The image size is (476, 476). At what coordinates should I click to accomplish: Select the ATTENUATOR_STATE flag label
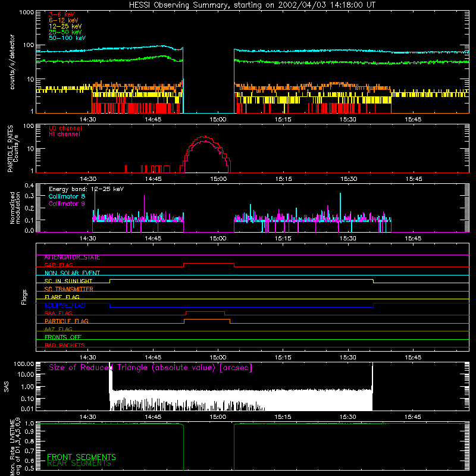(x=72, y=258)
